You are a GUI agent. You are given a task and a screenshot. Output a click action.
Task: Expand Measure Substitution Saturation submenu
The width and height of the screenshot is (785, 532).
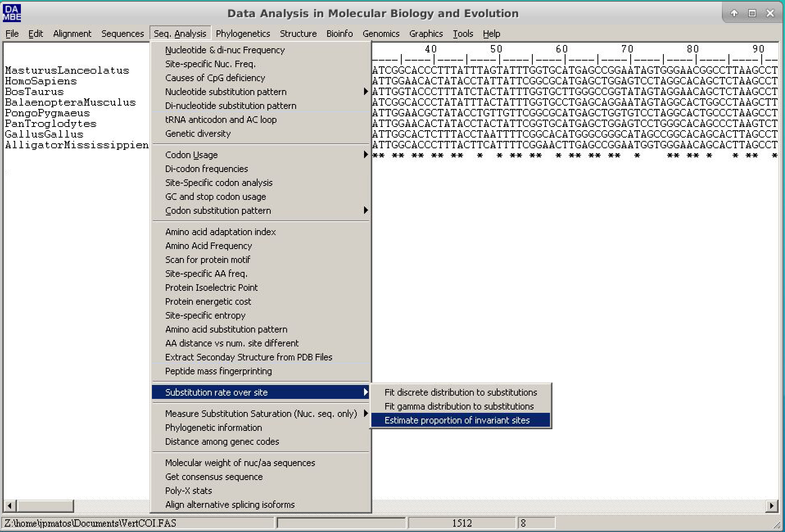261,414
